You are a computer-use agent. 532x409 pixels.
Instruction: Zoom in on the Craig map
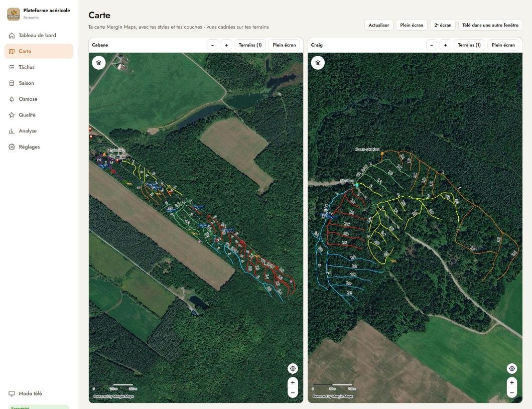tap(512, 382)
